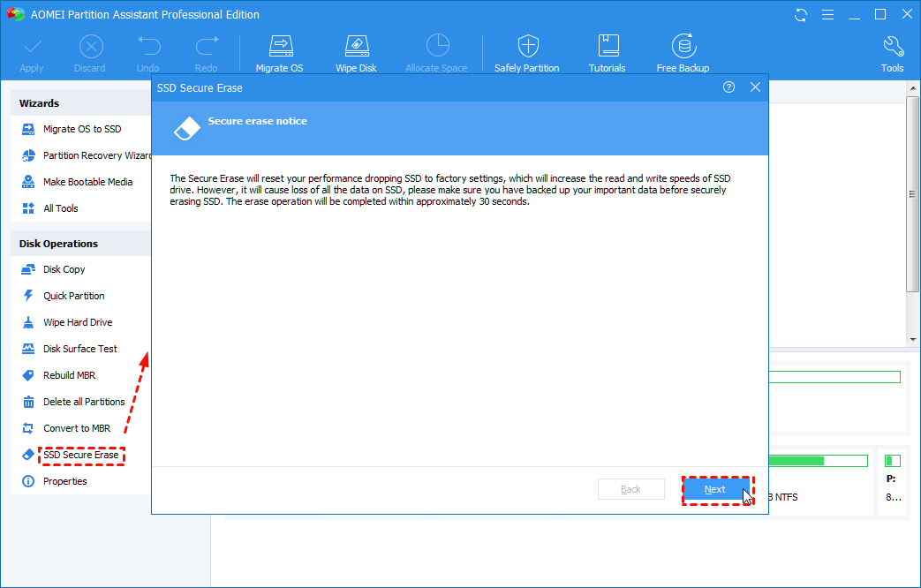Click the Properties info icon
Viewport: 921px width, 588px height.
[28, 481]
